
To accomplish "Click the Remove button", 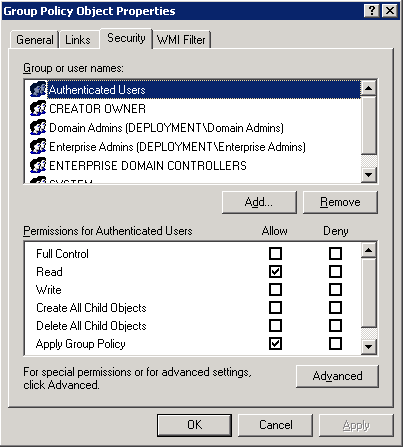I will (340, 202).
